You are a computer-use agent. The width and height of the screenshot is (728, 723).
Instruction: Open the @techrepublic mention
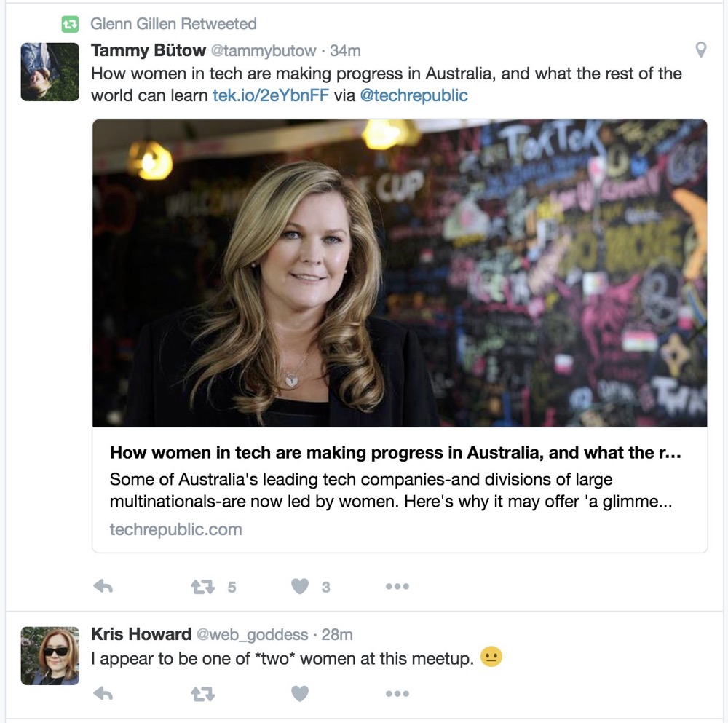[x=414, y=95]
